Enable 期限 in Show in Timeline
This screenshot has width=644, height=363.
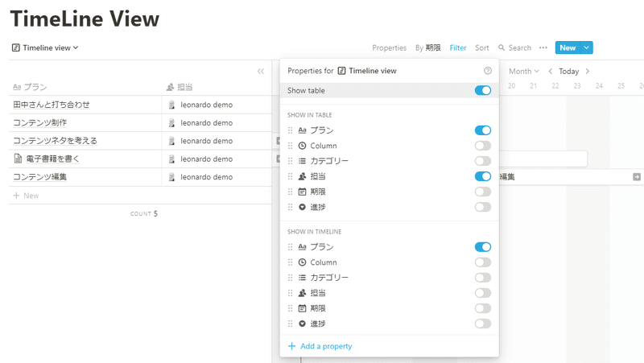point(482,308)
